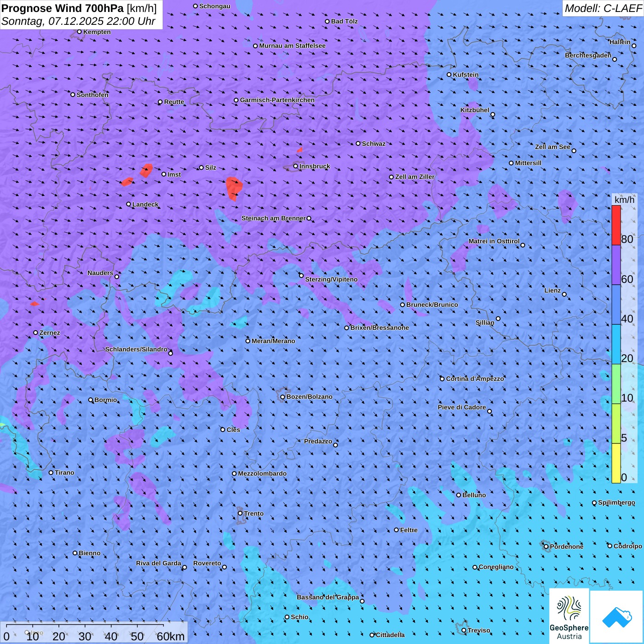Click the yellow 0 km/h legend swatch
The image size is (644, 644).
click(x=616, y=463)
